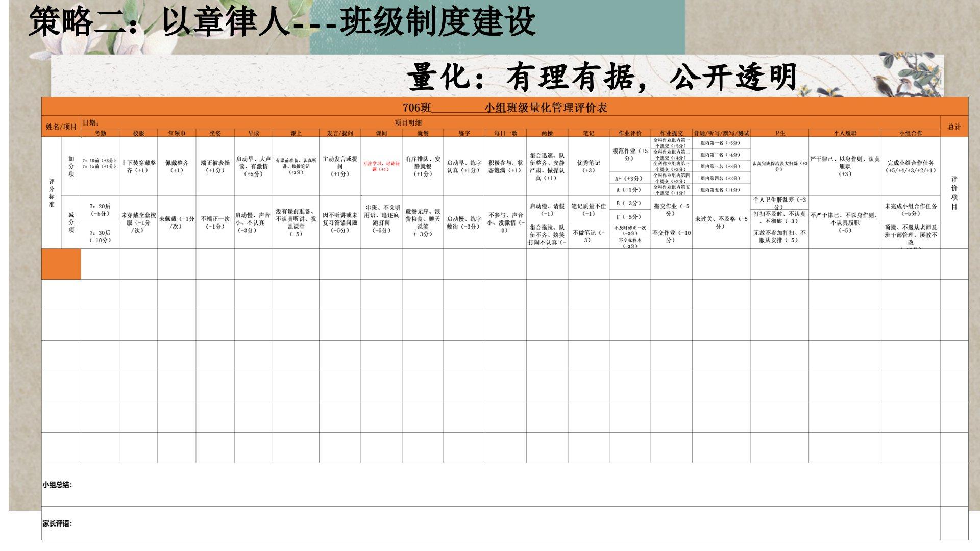This screenshot has height=551, width=980.
Task: Click the 模范作业 (+5分) cell
Action: [x=629, y=155]
